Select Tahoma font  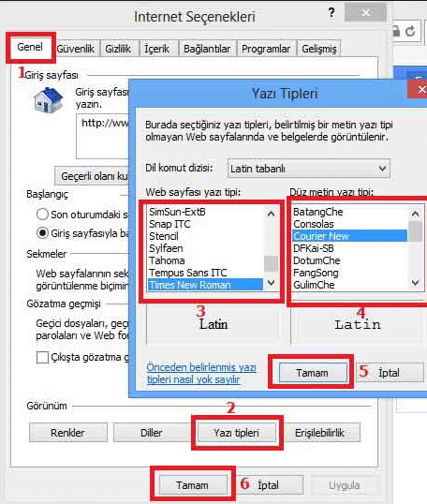[206, 260]
